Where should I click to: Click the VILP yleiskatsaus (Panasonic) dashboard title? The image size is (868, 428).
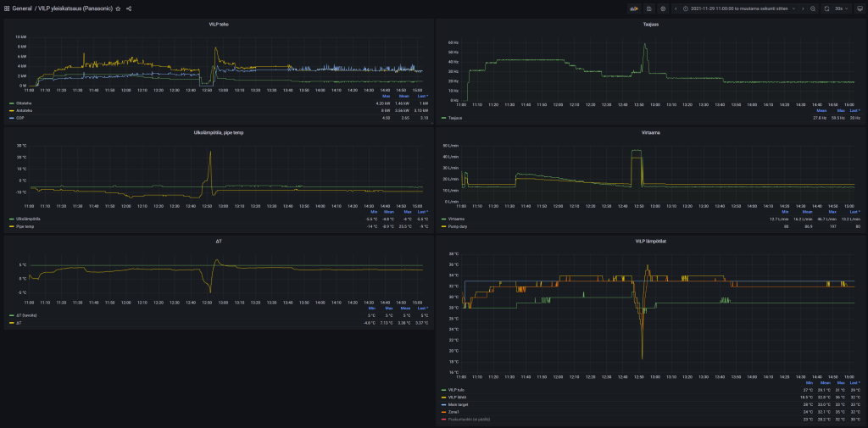pyautogui.click(x=75, y=8)
